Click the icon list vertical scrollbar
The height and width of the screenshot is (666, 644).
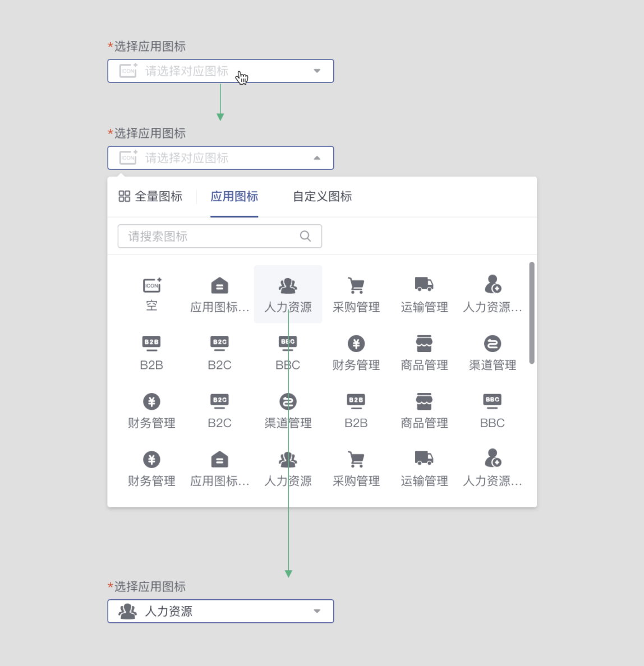point(531,313)
